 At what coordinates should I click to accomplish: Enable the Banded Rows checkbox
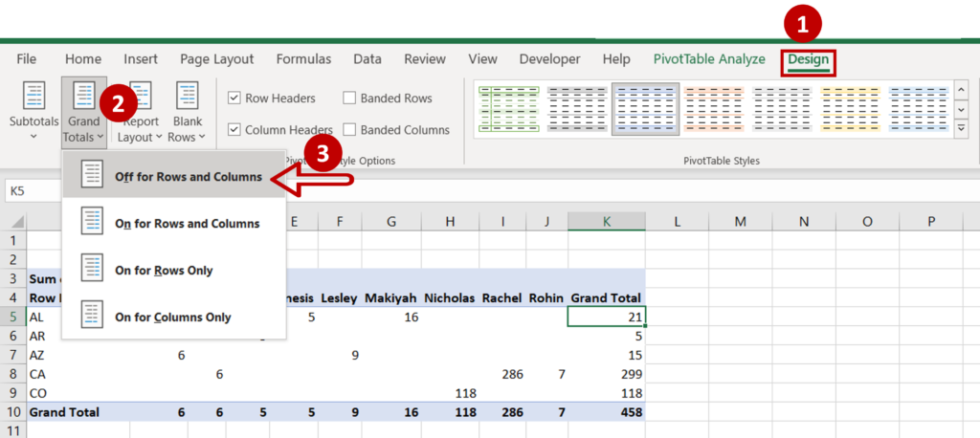pyautogui.click(x=349, y=99)
